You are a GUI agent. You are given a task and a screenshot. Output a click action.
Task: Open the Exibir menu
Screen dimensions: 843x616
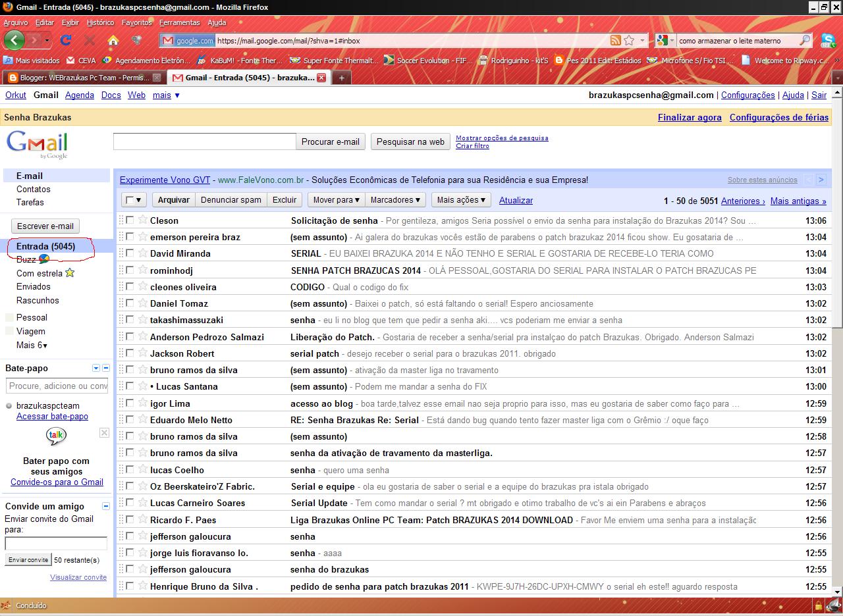(70, 22)
